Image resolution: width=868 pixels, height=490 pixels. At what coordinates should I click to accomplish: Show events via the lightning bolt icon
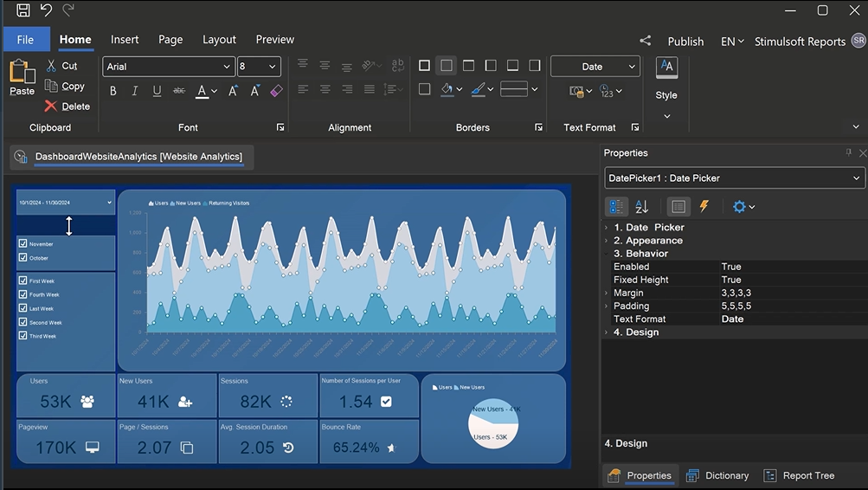coord(704,207)
